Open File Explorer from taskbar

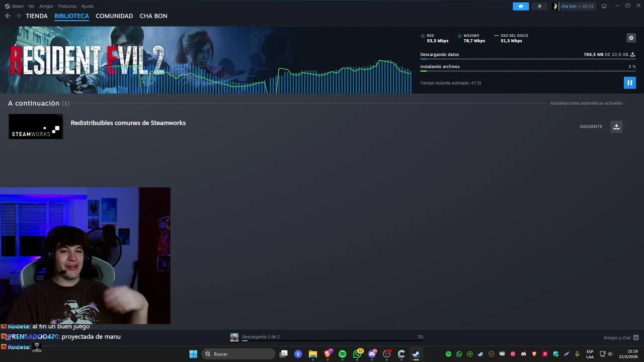[x=313, y=354]
